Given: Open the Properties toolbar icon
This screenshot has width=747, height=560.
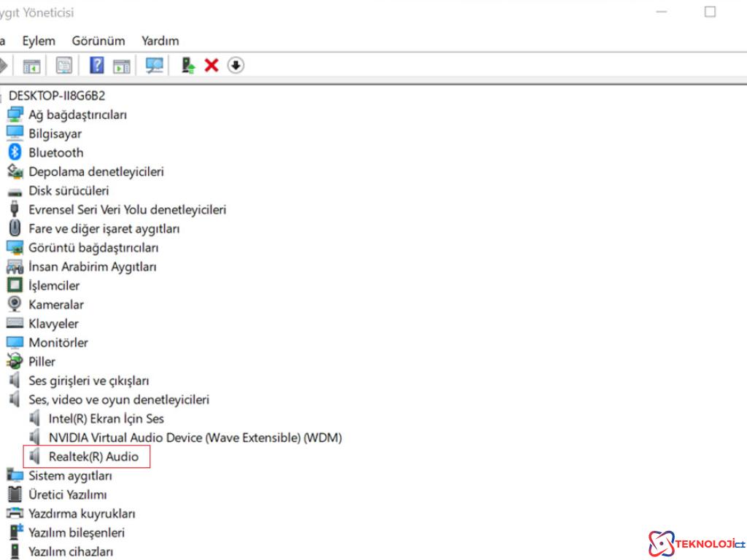Looking at the screenshot, I should coord(64,66).
